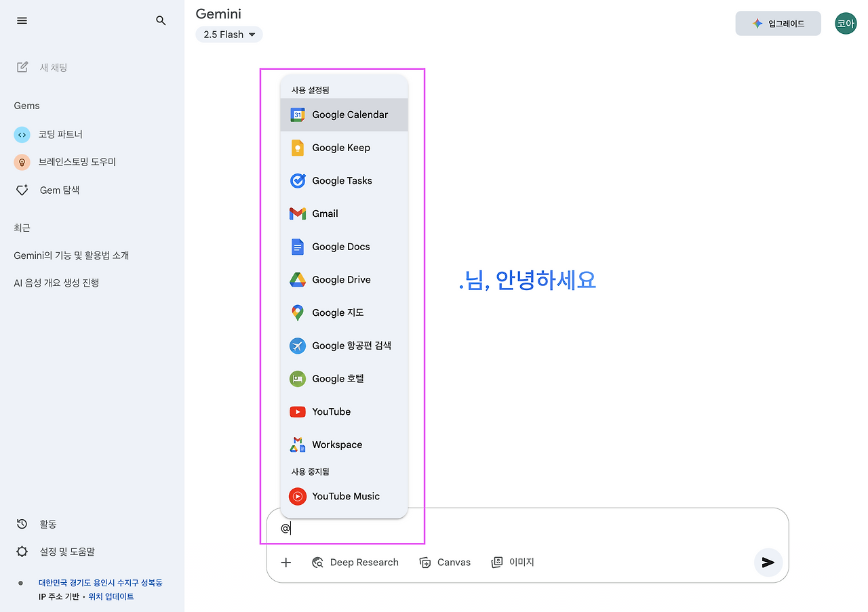Click the 'Gems' sidebar heading
Viewport: 868px width, 612px height.
[26, 106]
